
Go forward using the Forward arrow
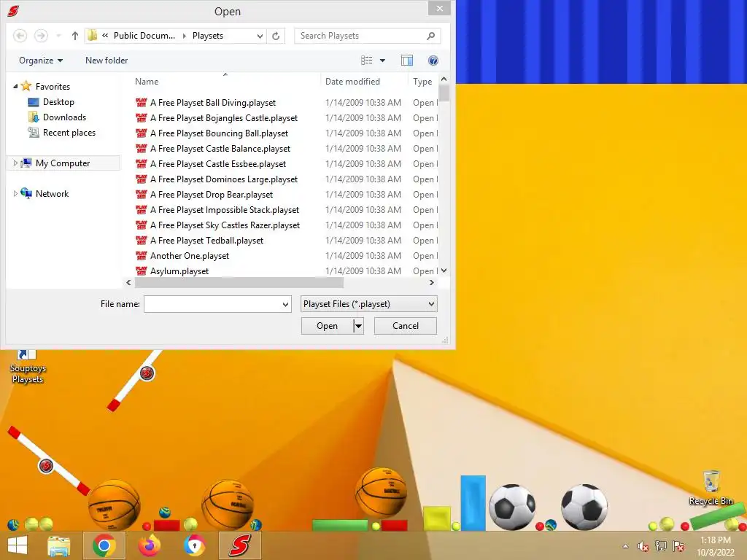tap(41, 36)
